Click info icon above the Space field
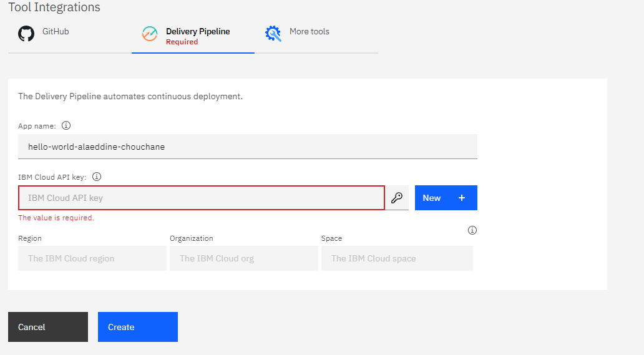Viewport: 644px width, 355px height. [x=472, y=230]
